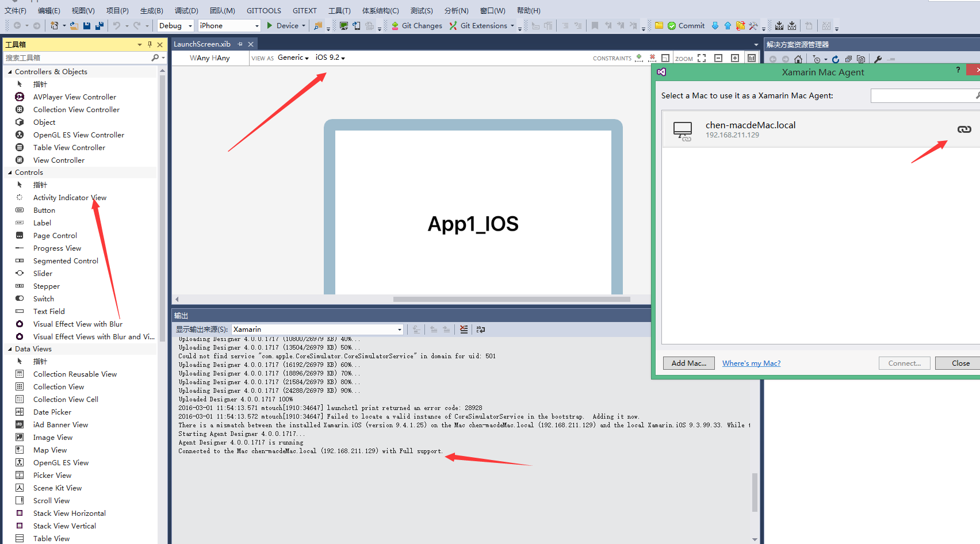Select the Button control in toolbox
This screenshot has width=980, height=544.
tap(44, 210)
